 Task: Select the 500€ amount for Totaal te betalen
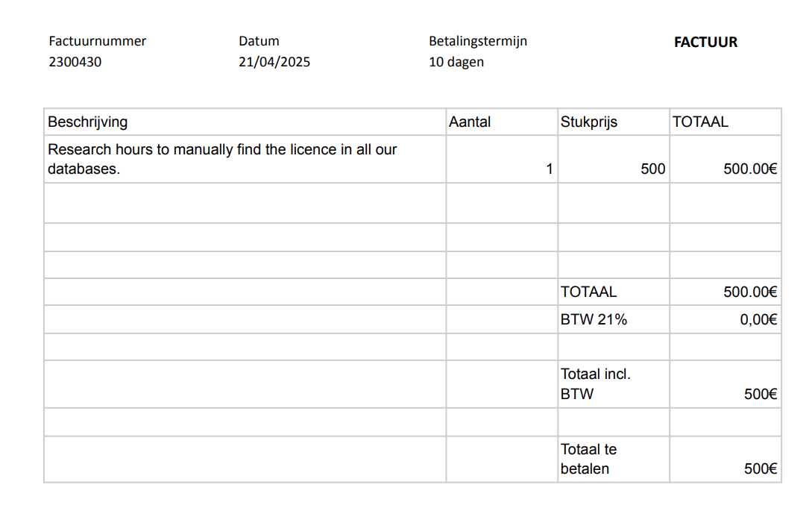(x=761, y=469)
